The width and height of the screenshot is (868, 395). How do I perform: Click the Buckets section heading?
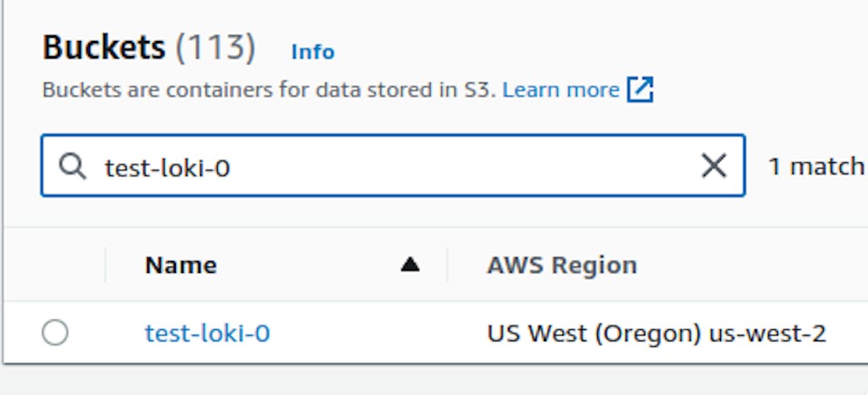104,48
